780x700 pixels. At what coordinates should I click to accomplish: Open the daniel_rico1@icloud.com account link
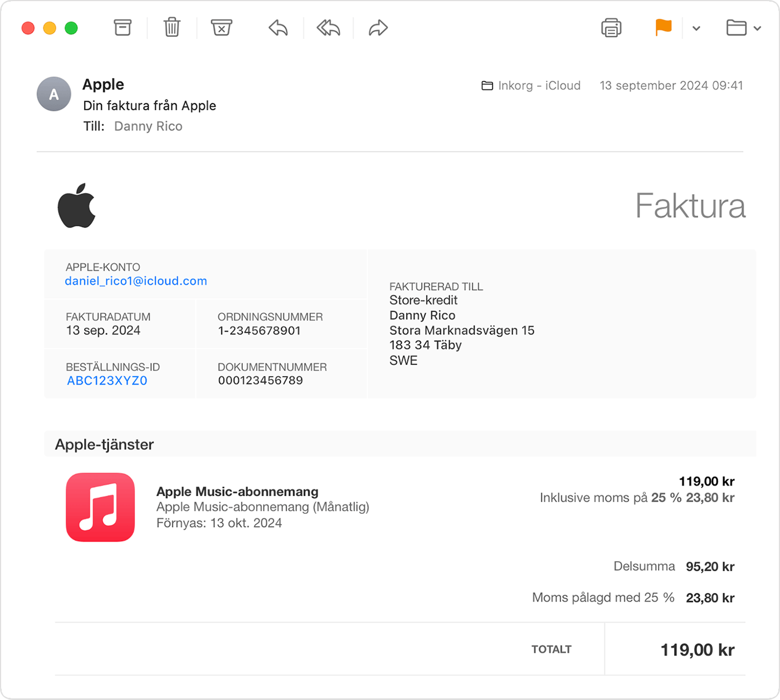pyautogui.click(x=136, y=281)
